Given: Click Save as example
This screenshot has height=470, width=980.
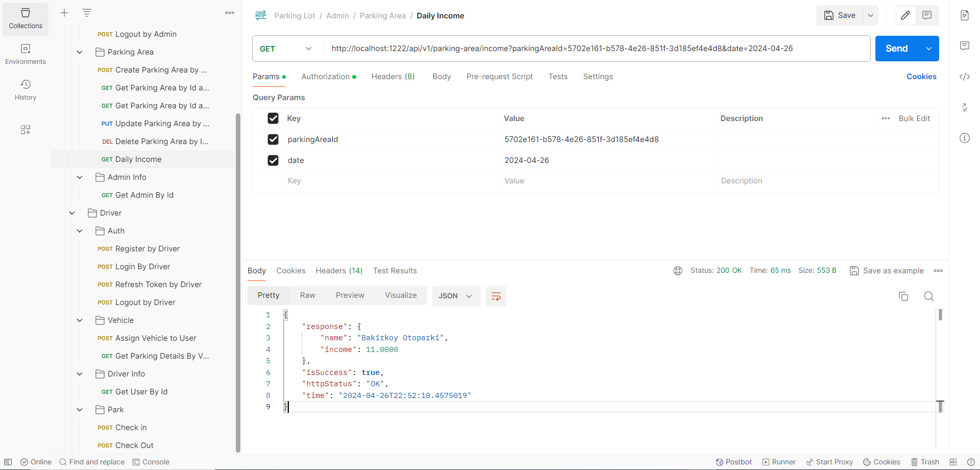Looking at the screenshot, I should point(887,271).
